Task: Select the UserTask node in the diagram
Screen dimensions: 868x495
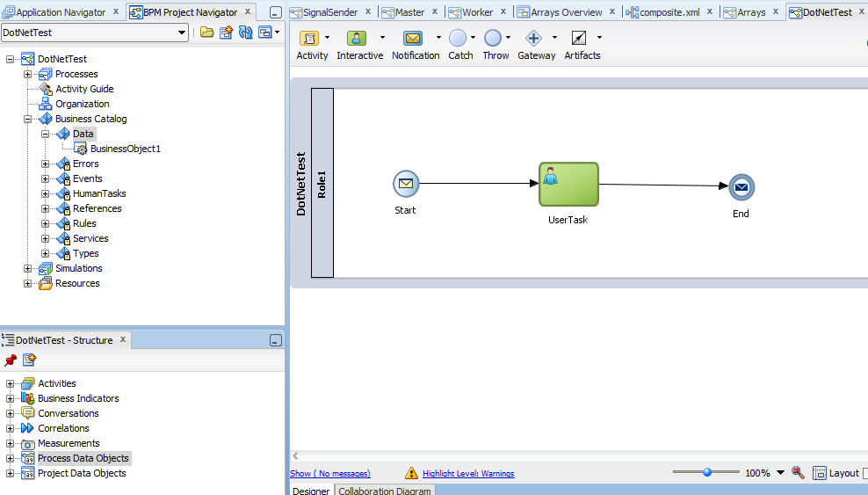Action: [x=568, y=185]
